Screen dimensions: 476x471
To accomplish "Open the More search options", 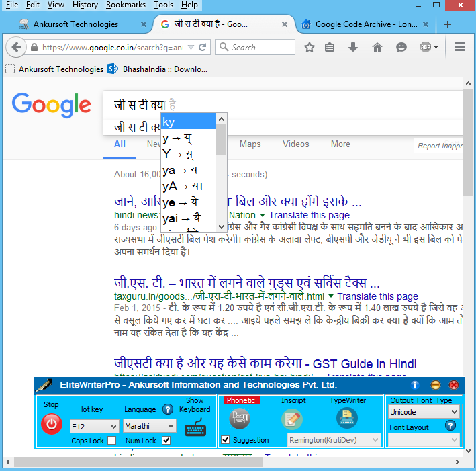I will [x=340, y=144].
